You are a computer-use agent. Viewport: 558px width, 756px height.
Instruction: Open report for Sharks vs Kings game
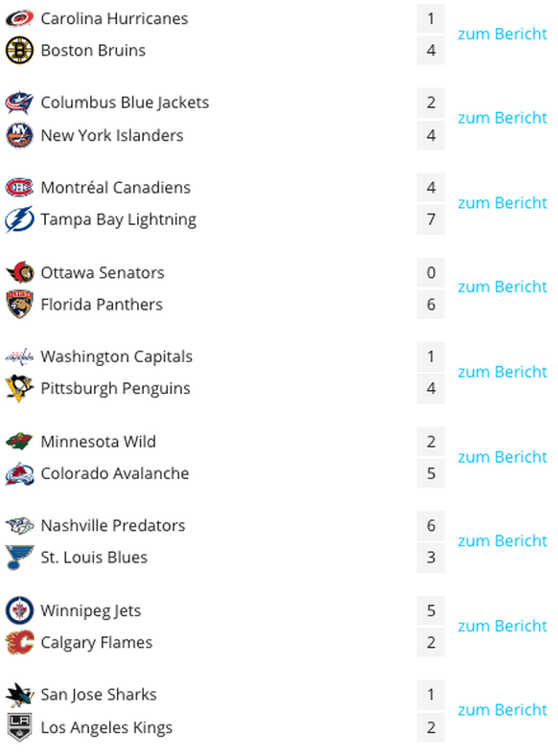click(502, 710)
